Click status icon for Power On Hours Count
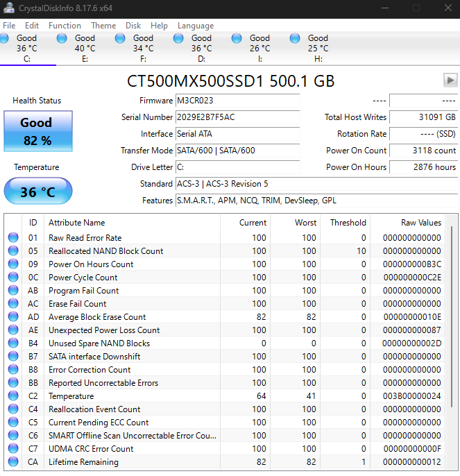This screenshot has width=460, height=476. coord(13,264)
